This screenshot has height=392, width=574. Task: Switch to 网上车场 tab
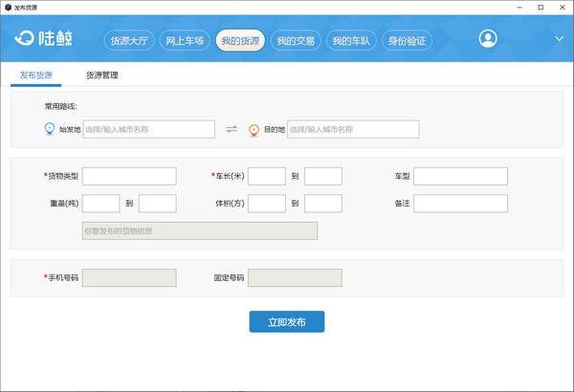tap(185, 41)
